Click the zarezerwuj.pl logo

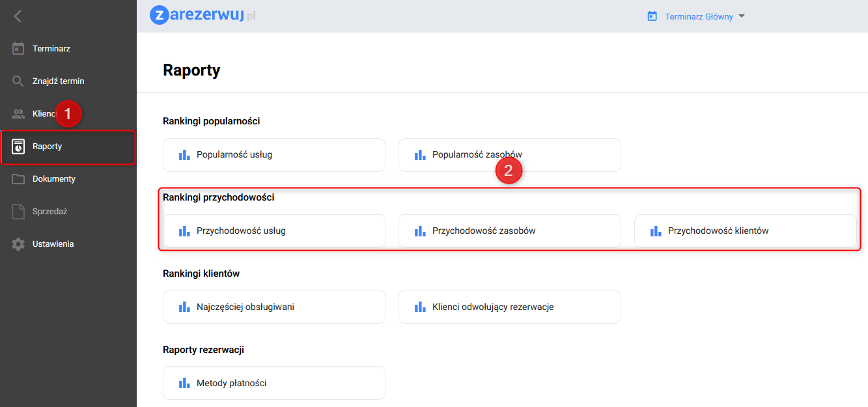[203, 16]
